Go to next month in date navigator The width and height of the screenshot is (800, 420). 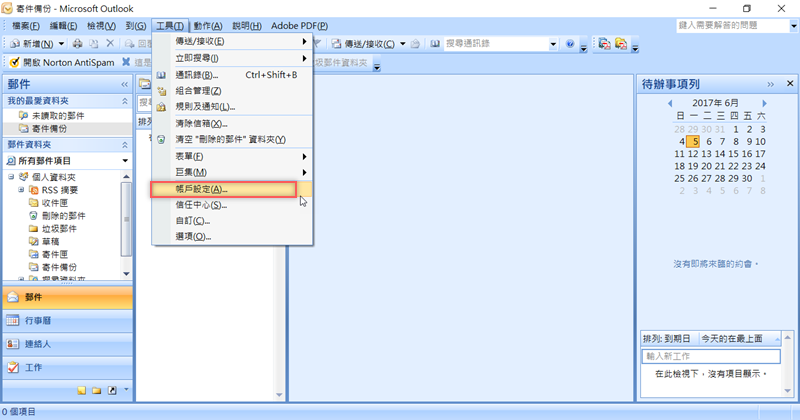764,104
